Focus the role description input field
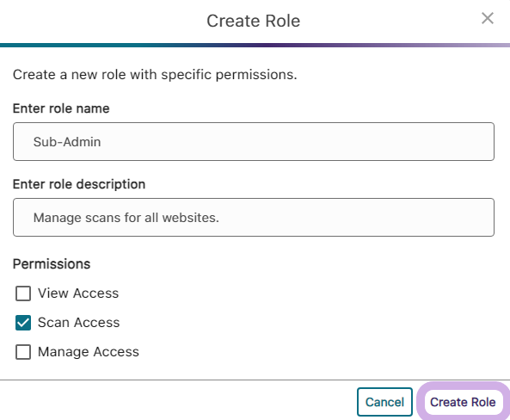 254,217
